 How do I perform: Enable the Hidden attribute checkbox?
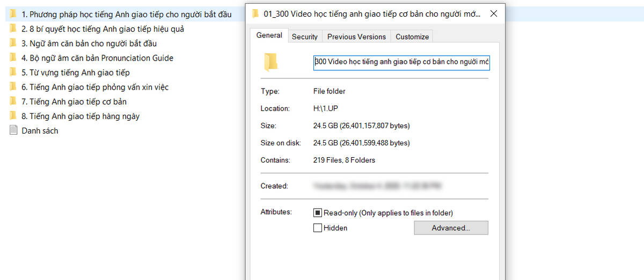click(318, 228)
